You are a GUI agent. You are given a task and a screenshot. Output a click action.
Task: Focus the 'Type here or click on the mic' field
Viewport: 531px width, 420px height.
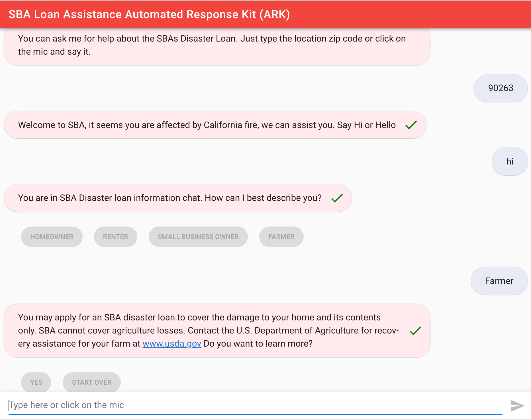(255, 405)
